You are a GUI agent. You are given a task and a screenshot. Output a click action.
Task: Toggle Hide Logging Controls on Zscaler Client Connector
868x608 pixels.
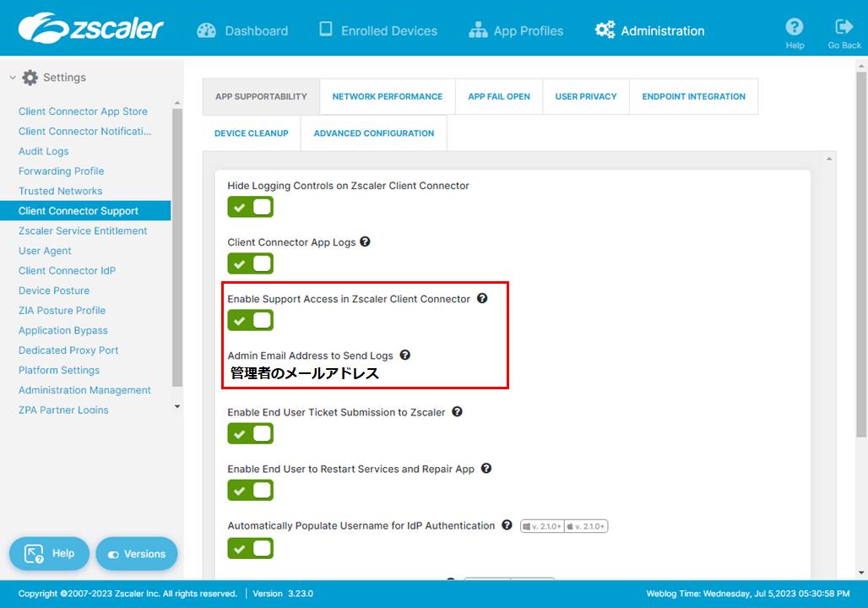[x=250, y=207]
